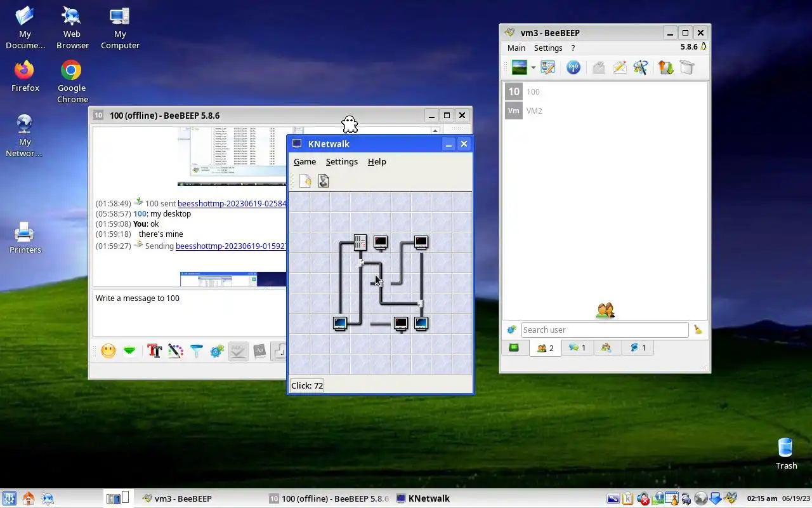Edit your profile via vCard icon
The width and height of the screenshot is (812, 508).
tap(548, 67)
